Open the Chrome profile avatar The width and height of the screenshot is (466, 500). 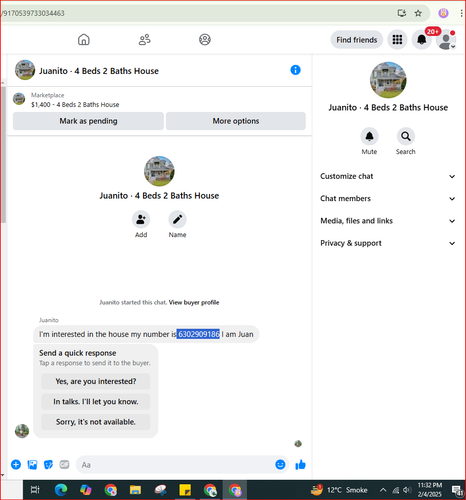click(443, 13)
